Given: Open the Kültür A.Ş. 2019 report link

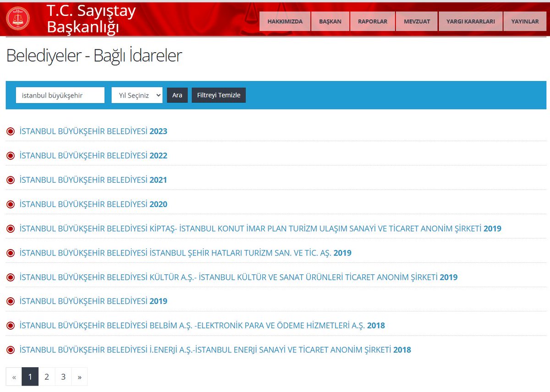Looking at the screenshot, I should coord(239,277).
